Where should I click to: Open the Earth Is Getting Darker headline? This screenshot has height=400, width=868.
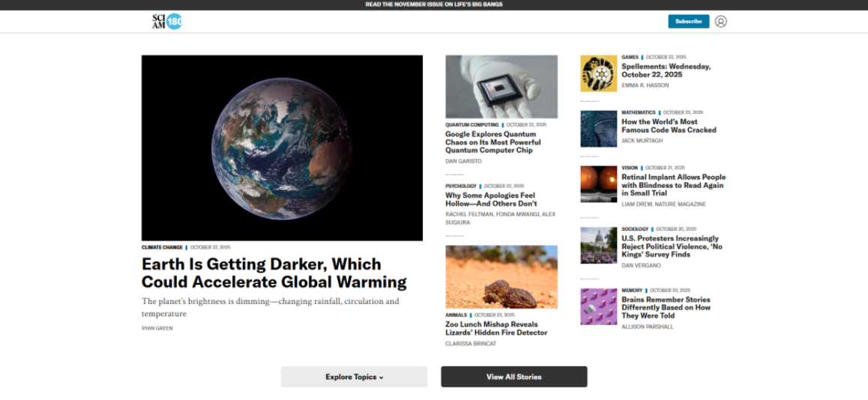pyautogui.click(x=274, y=273)
